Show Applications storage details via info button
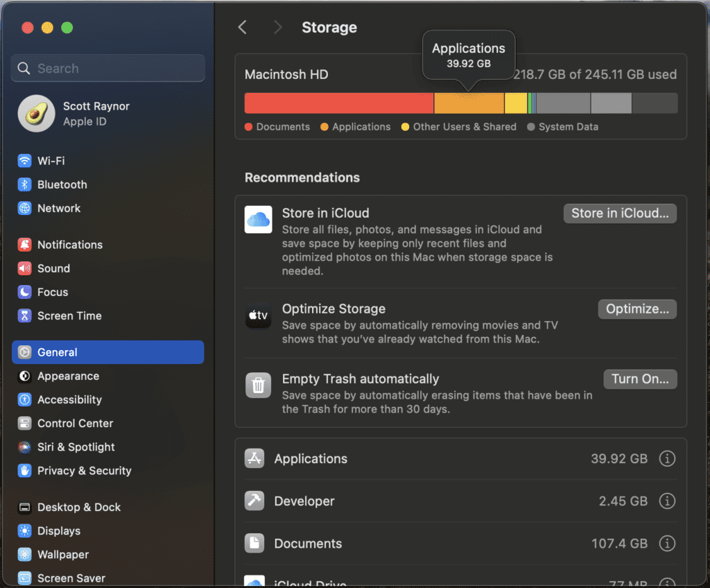The height and width of the screenshot is (588, 710). (x=667, y=458)
